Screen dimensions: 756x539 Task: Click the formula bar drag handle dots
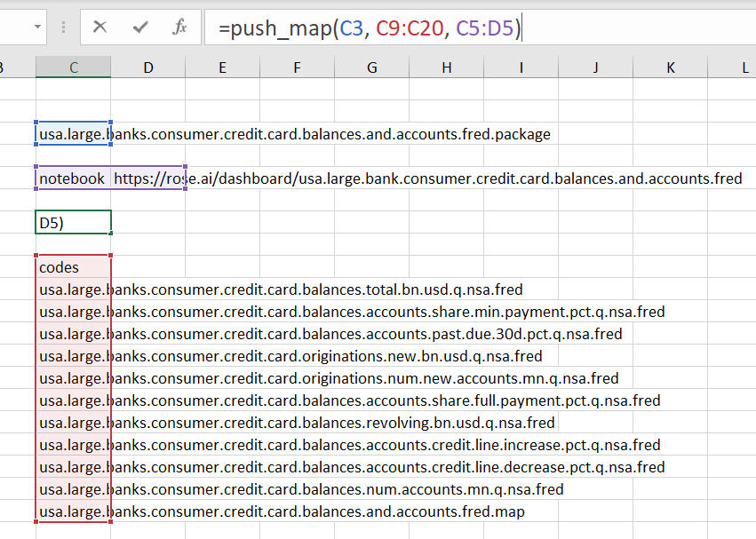[63, 27]
